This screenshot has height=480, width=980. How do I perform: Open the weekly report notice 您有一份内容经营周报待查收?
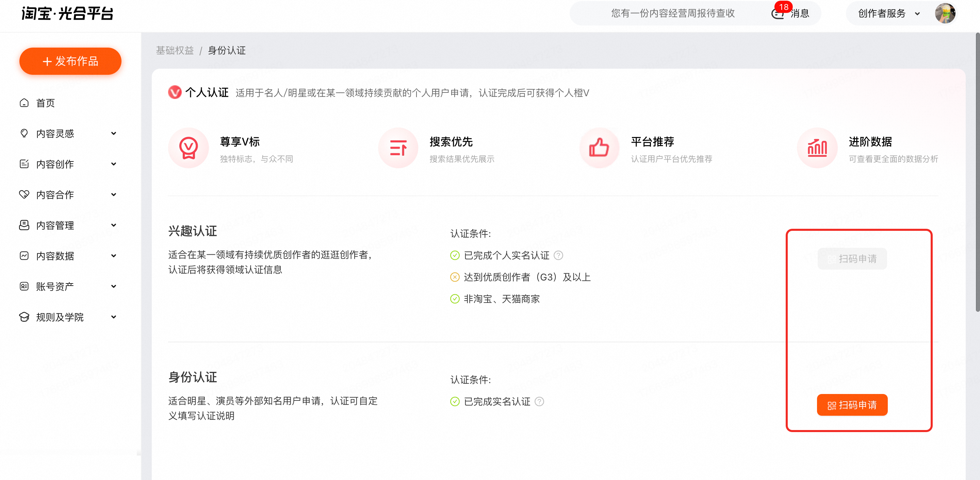pyautogui.click(x=673, y=13)
